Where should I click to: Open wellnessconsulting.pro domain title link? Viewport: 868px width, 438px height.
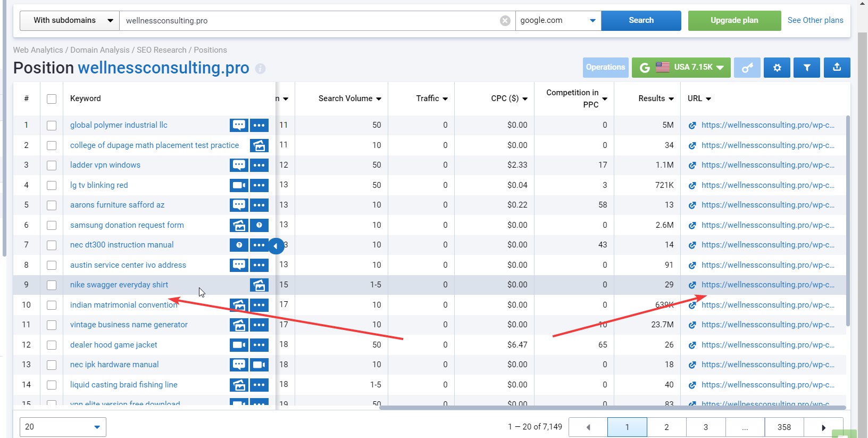(x=163, y=68)
